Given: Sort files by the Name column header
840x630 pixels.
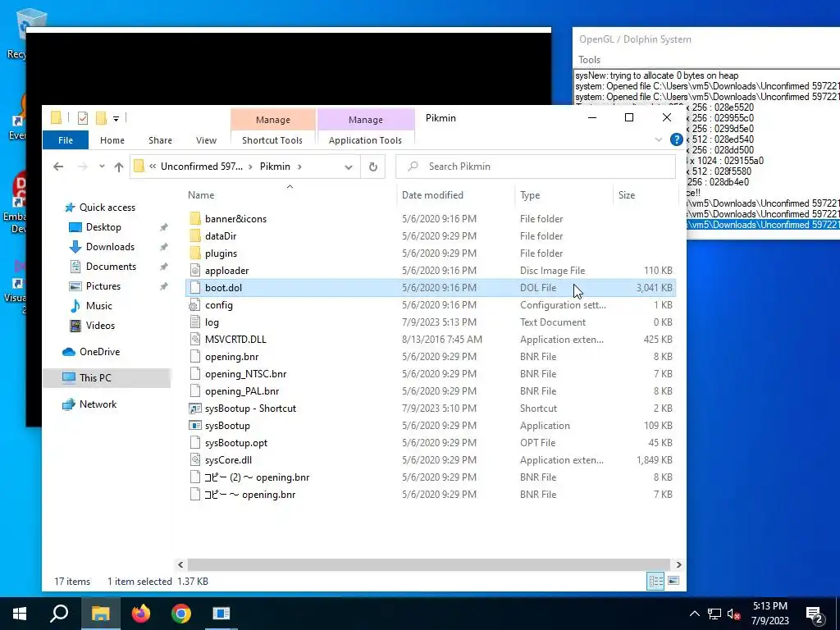Looking at the screenshot, I should click(201, 195).
